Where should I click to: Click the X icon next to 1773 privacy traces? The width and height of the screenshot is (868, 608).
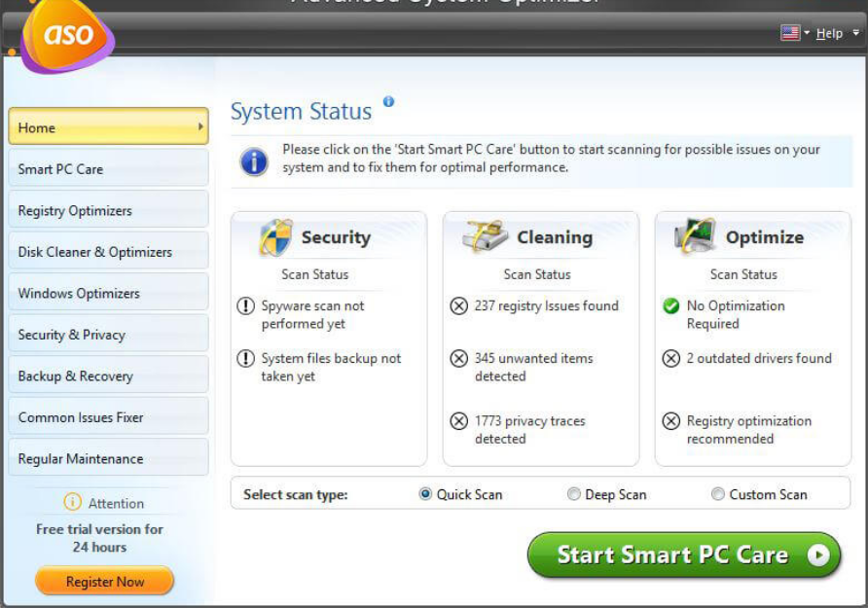[x=458, y=421]
